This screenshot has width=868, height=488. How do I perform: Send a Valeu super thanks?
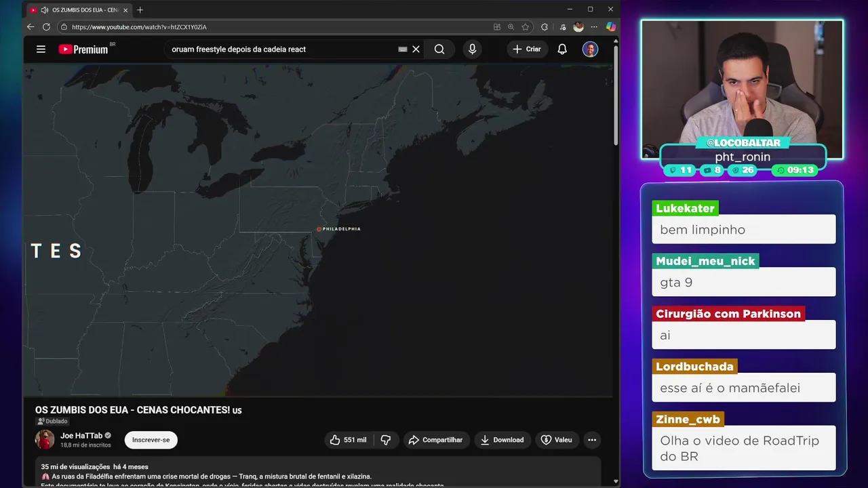tap(557, 440)
